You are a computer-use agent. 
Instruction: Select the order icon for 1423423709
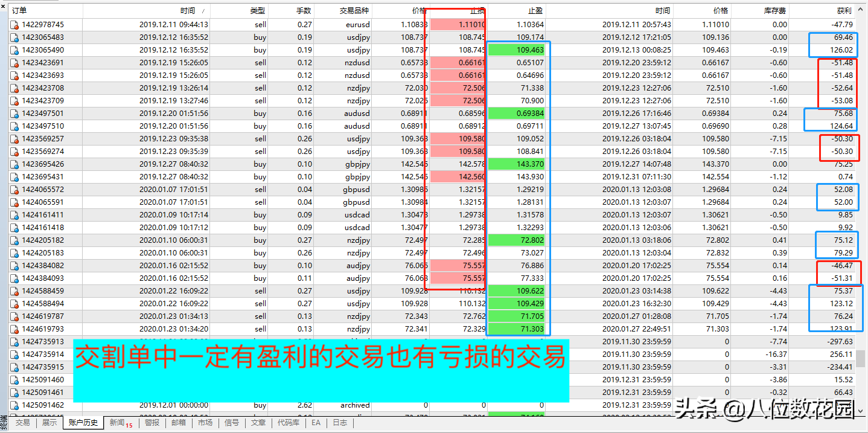[x=15, y=101]
